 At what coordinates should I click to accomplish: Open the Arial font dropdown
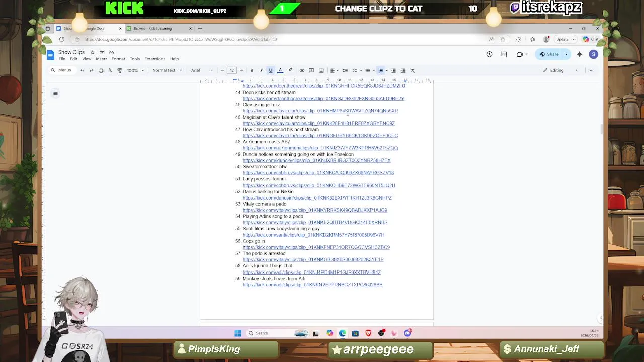click(202, 70)
